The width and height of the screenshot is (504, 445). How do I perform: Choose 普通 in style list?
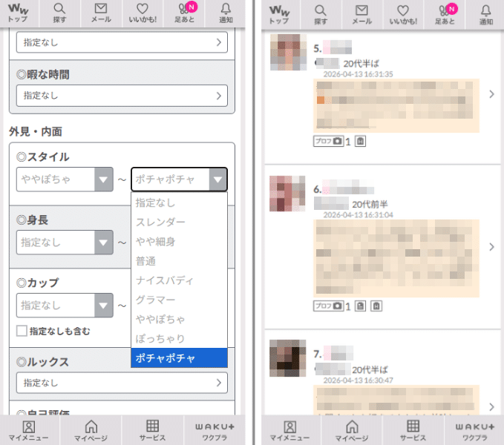pyautogui.click(x=179, y=261)
